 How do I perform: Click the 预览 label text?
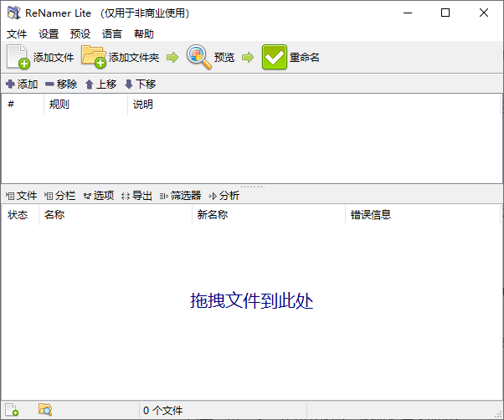coord(224,58)
